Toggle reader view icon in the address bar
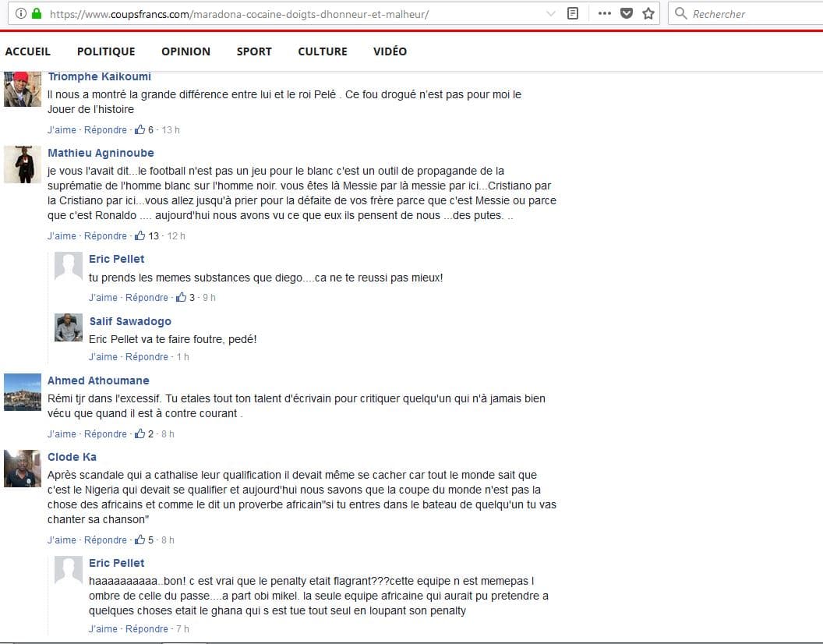The width and height of the screenshot is (823, 644). [573, 14]
